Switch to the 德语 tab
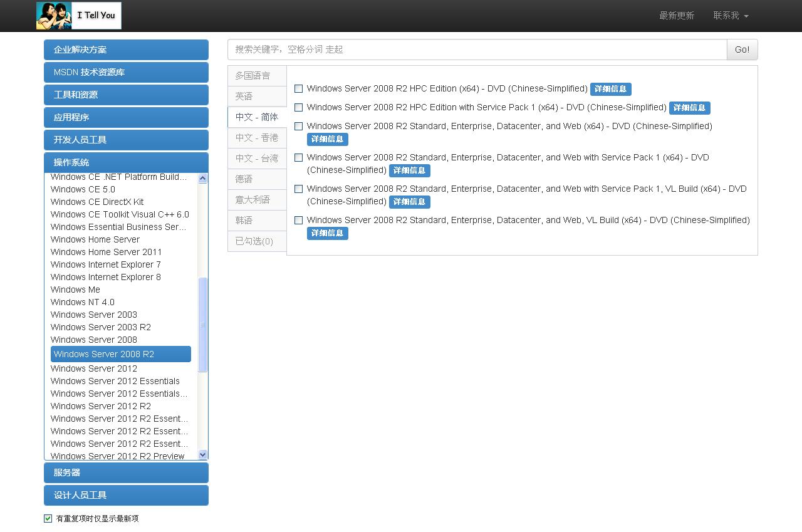Image resolution: width=802 pixels, height=532 pixels. click(257, 179)
